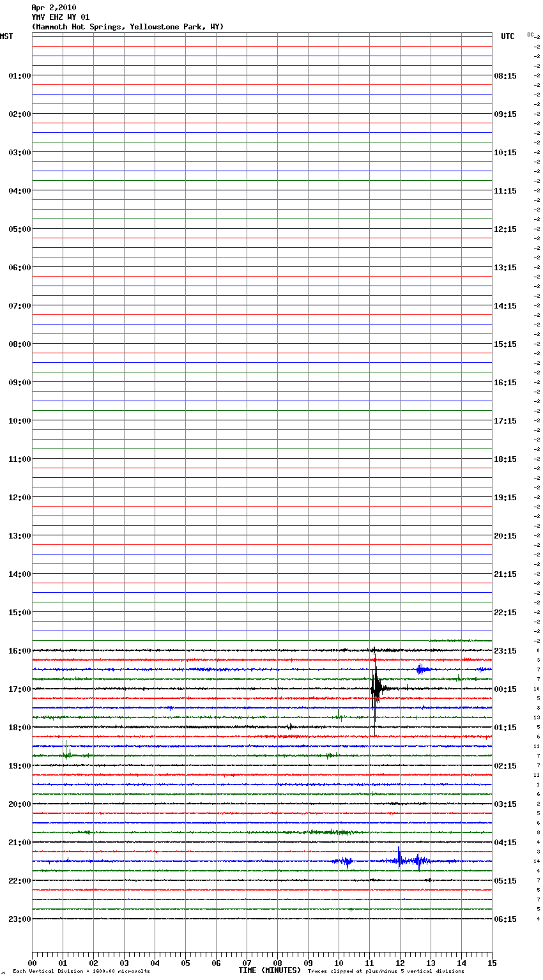Screen dimensions: 543x980
Task: Click the 23:15 UTC time label
Action: click(x=505, y=651)
